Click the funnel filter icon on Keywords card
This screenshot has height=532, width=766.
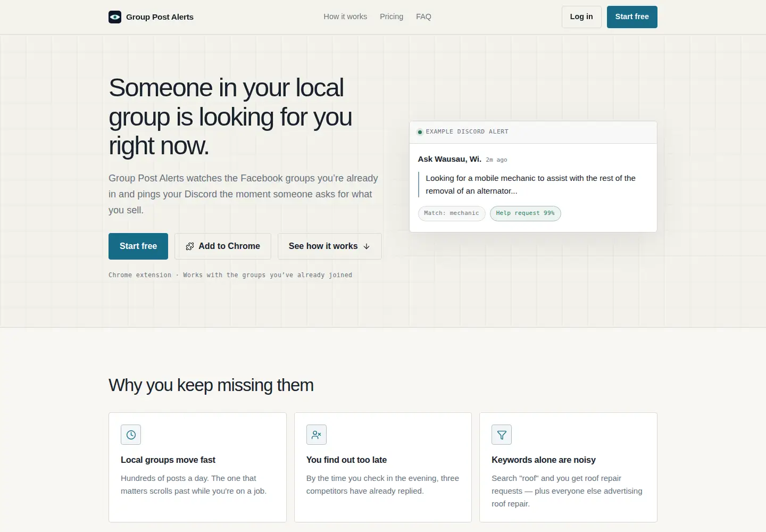point(502,435)
